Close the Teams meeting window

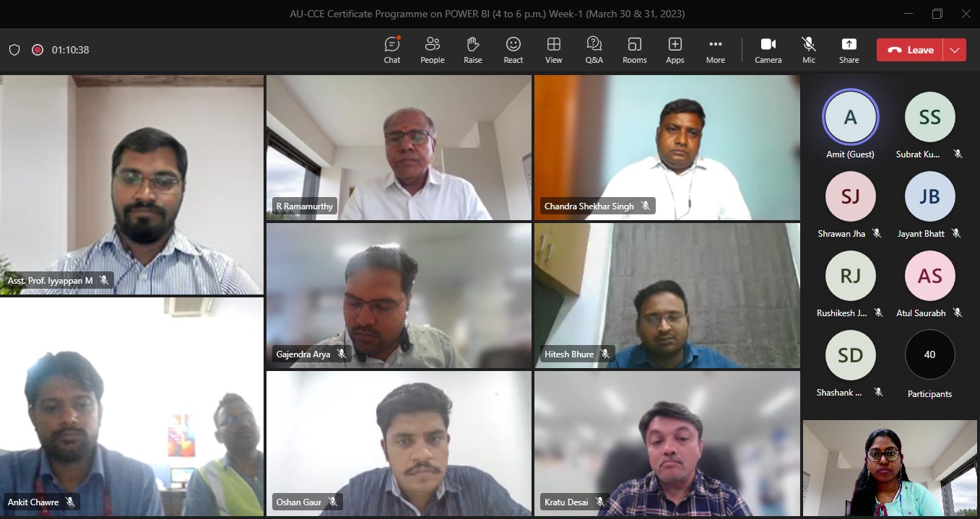pos(966,14)
